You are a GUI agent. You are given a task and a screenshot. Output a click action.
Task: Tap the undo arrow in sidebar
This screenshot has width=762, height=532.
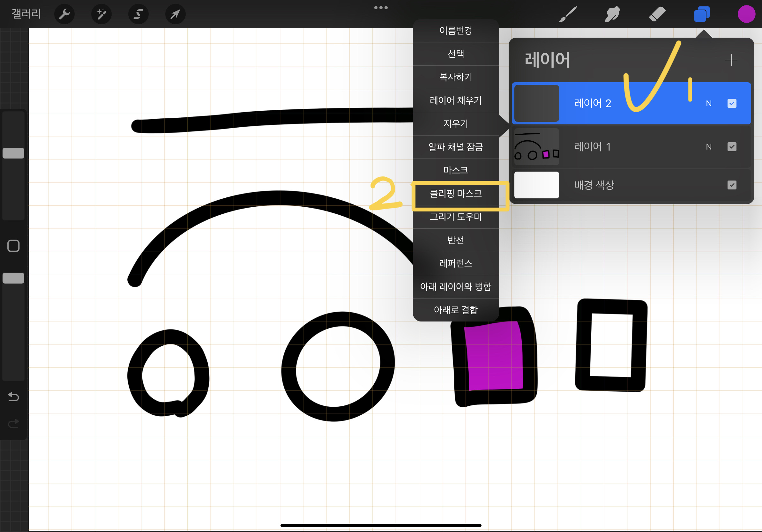tap(13, 397)
